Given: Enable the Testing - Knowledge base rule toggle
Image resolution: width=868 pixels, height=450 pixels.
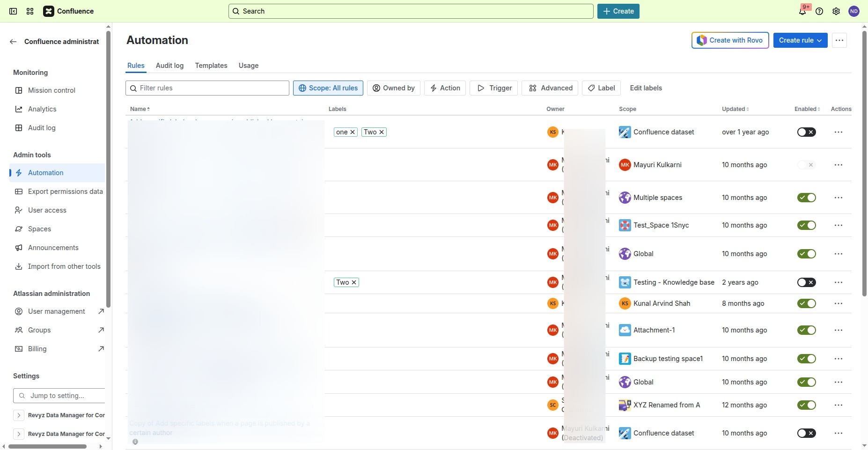Looking at the screenshot, I should tap(806, 282).
